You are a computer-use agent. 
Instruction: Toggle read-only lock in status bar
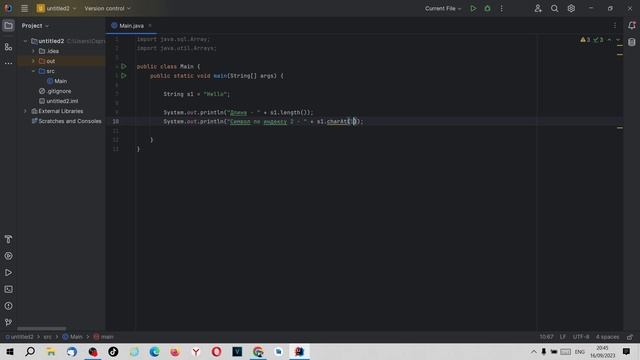(x=630, y=337)
